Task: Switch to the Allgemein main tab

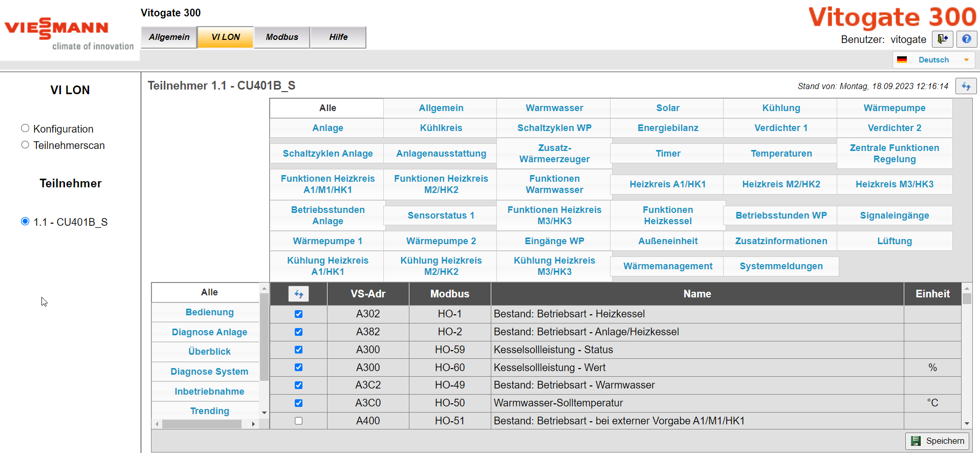Action: click(169, 37)
